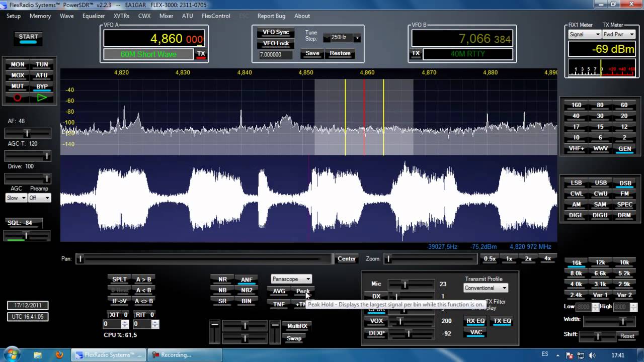This screenshot has width=644, height=362.
Task: Click the 7.000000 saved frequency field
Action: point(275,54)
